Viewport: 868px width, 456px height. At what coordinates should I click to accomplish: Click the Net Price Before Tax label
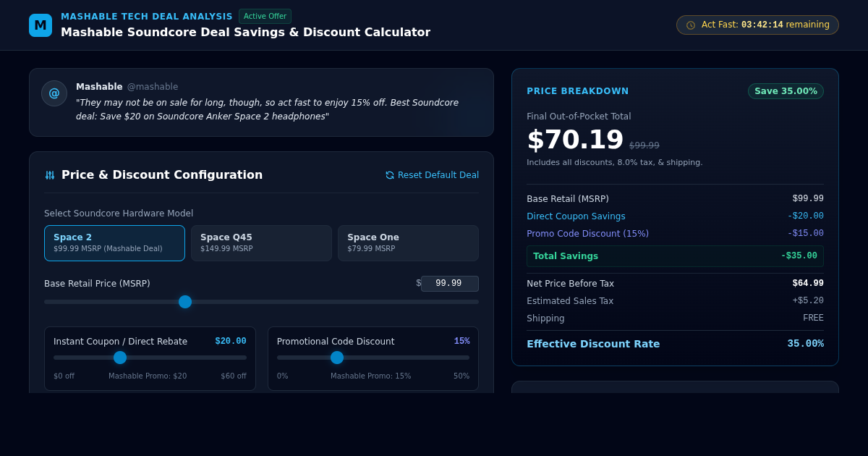570,284
